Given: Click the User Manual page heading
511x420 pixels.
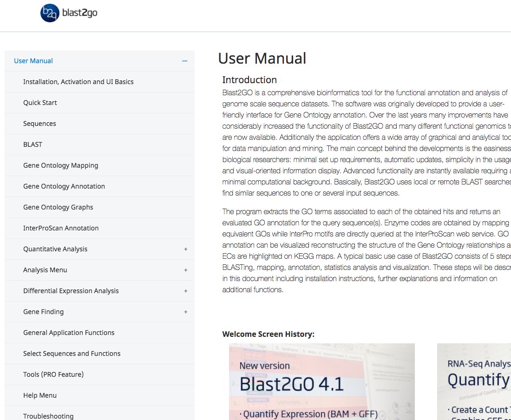Looking at the screenshot, I should point(262,59).
